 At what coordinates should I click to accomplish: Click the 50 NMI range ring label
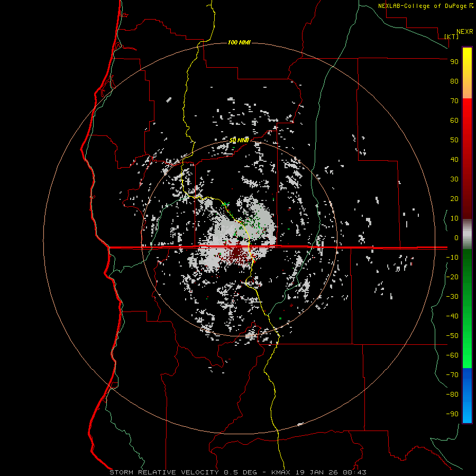coord(239,140)
